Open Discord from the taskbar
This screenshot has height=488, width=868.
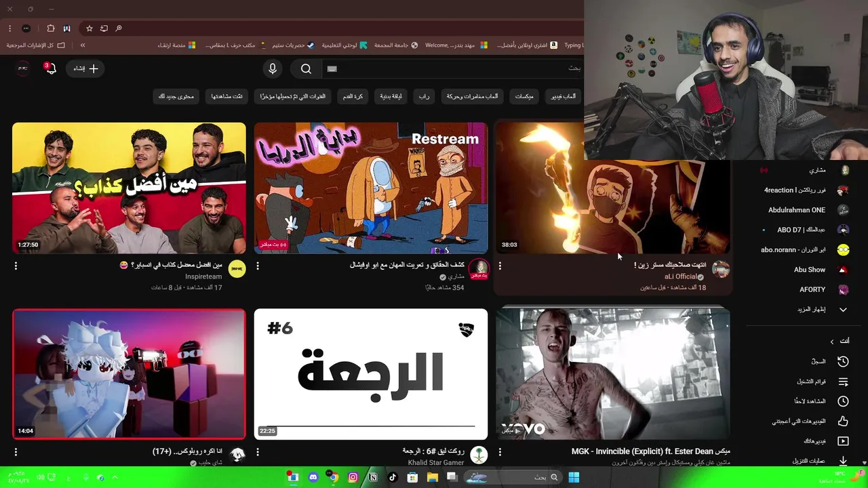click(313, 477)
